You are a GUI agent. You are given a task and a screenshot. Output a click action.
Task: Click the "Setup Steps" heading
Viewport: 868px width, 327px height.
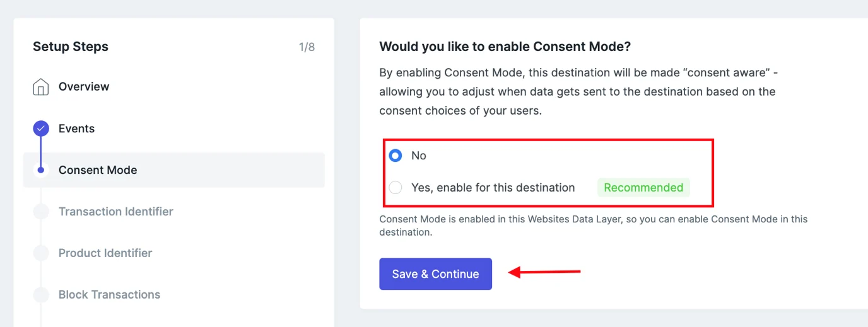(x=71, y=47)
